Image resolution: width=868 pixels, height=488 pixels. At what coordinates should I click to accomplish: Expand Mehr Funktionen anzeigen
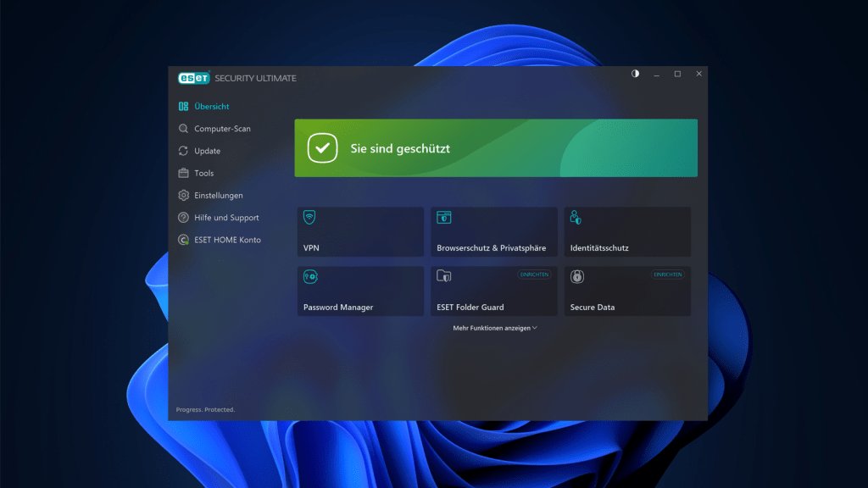click(x=495, y=328)
